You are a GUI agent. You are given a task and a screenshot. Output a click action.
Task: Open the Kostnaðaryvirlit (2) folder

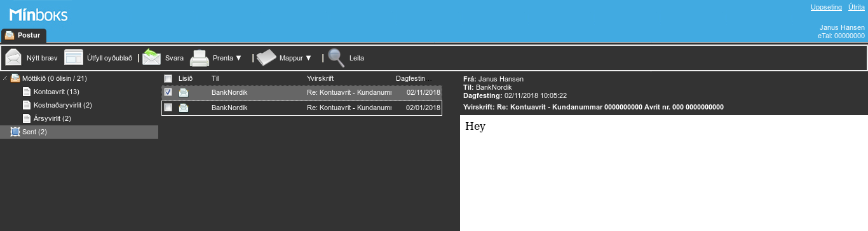click(x=63, y=105)
